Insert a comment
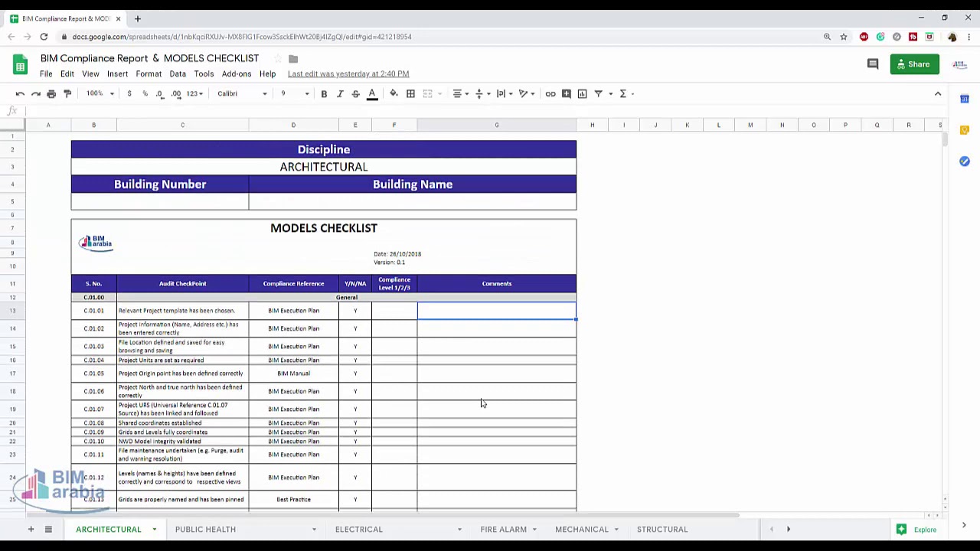980x551 pixels. [567, 93]
